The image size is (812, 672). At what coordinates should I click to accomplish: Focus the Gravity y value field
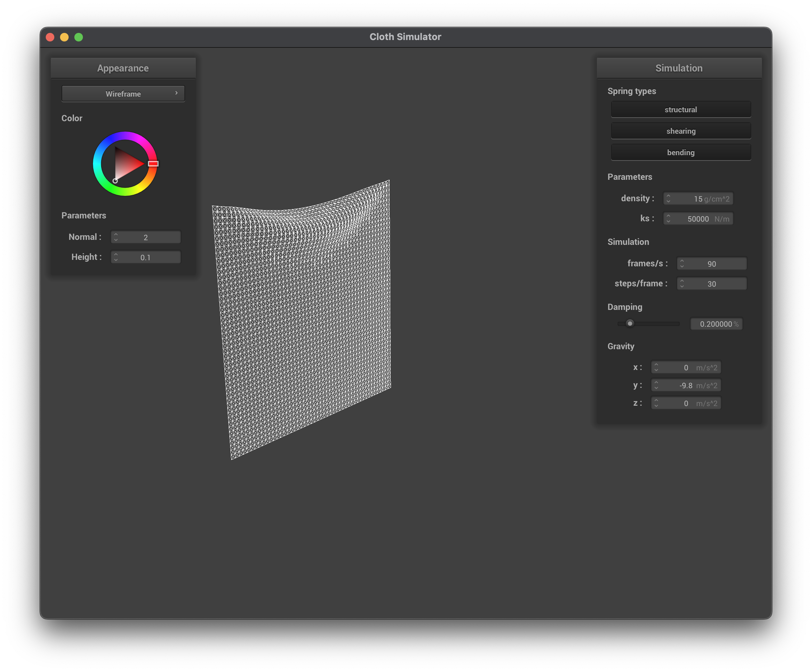click(x=686, y=385)
